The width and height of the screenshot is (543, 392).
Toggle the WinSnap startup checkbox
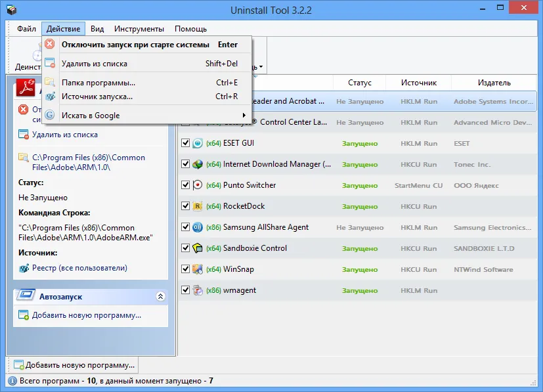pos(186,269)
